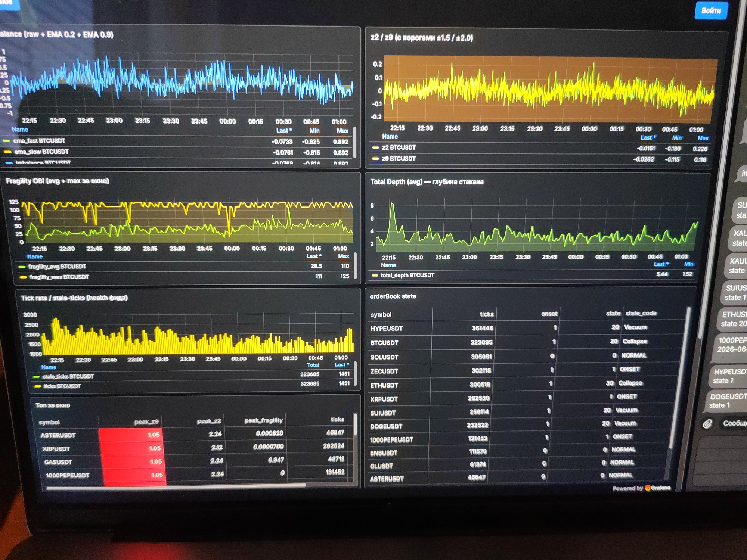The height and width of the screenshot is (560, 747).
Task: Select ZECUSDT in orderBook state table
Action: tap(384, 371)
